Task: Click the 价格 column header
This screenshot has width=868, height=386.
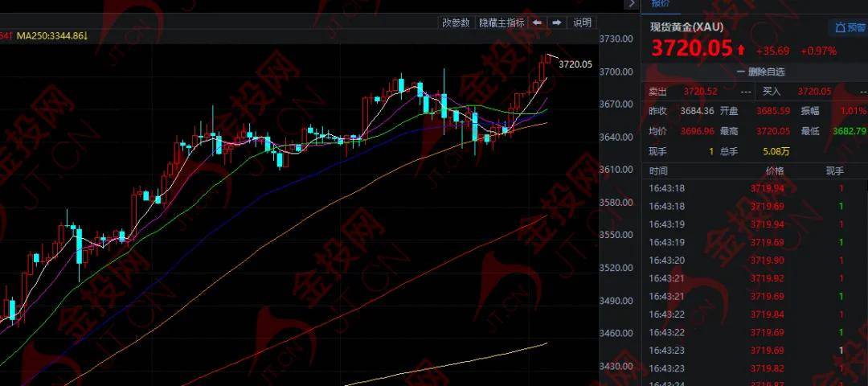Action: [x=775, y=171]
